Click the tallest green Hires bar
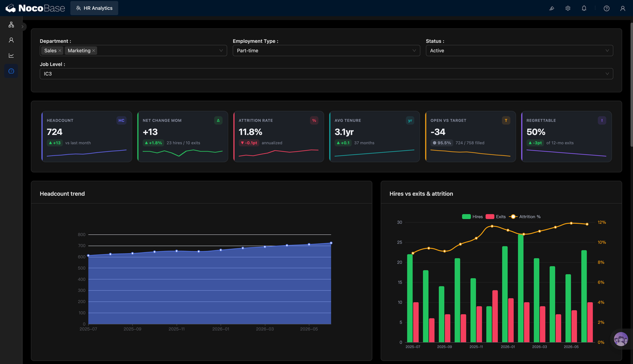Image resolution: width=633 pixels, height=364 pixels. pyautogui.click(x=521, y=288)
